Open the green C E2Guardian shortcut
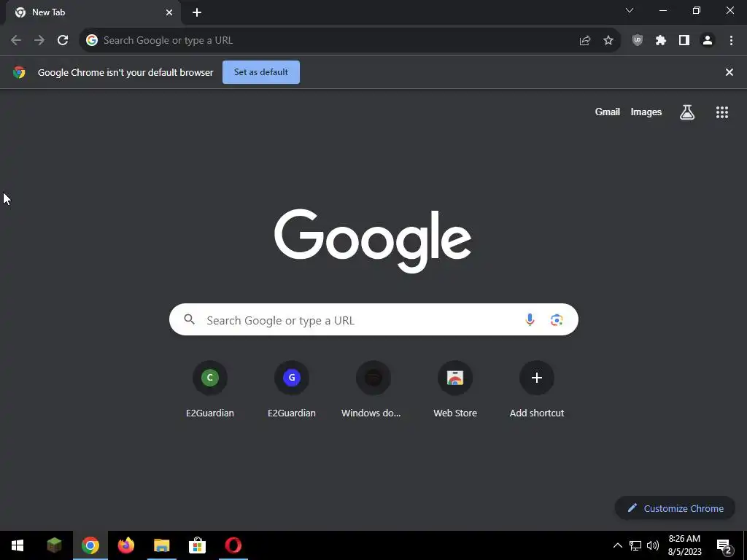 (x=210, y=390)
